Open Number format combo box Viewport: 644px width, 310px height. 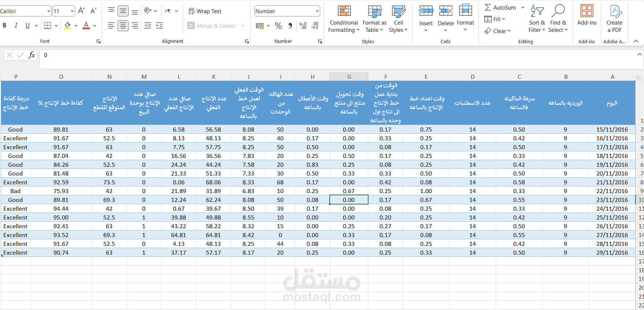[287, 11]
